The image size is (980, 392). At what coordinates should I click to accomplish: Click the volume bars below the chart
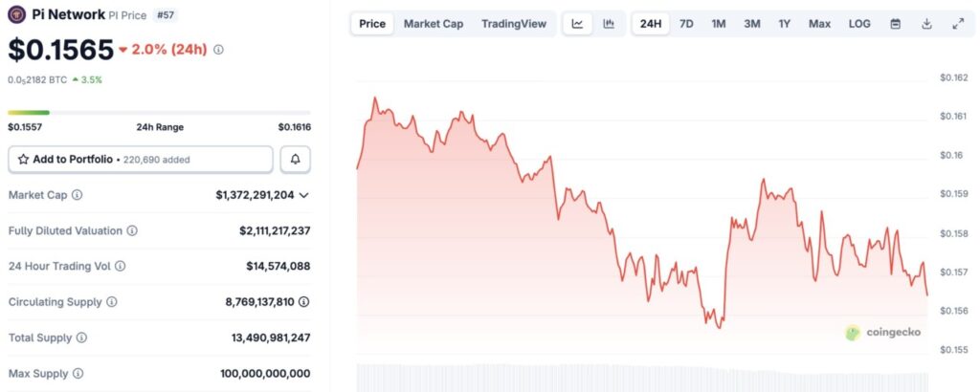641,379
